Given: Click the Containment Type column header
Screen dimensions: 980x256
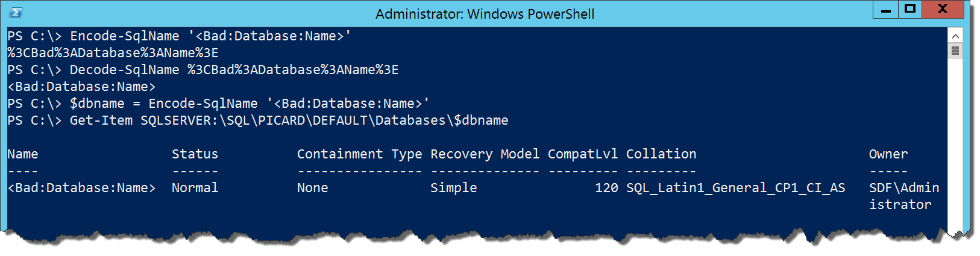Looking at the screenshot, I should click(x=360, y=154).
